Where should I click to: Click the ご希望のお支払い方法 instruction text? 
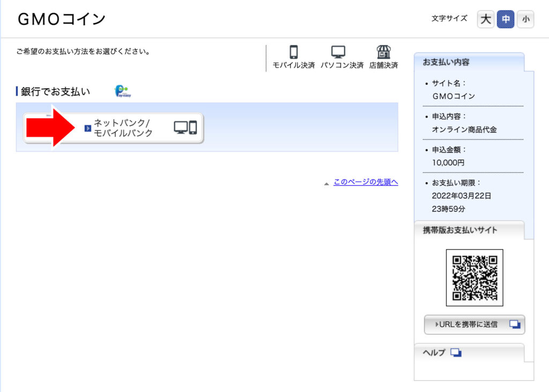83,51
